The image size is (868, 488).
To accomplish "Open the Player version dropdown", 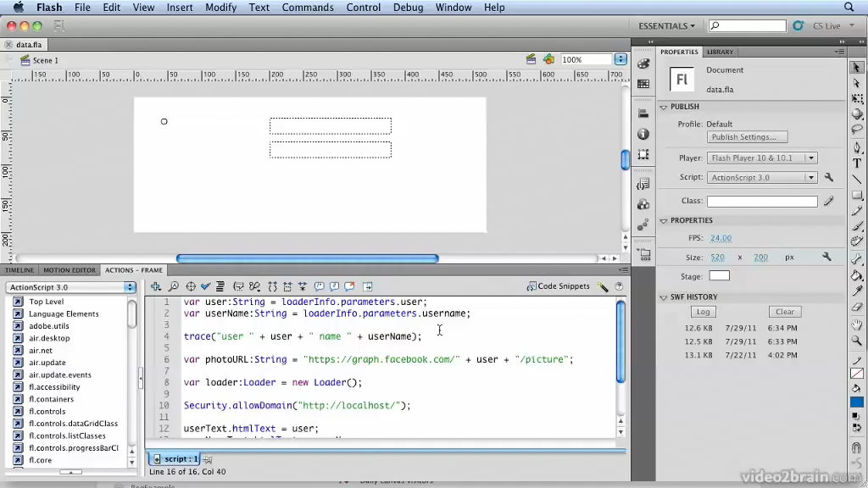I will (762, 158).
